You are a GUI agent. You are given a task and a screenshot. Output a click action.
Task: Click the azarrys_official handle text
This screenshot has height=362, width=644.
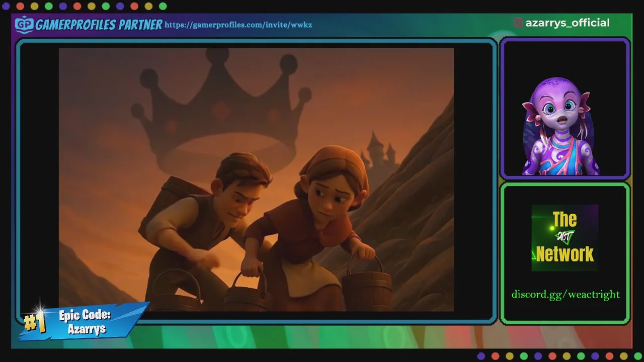[568, 23]
